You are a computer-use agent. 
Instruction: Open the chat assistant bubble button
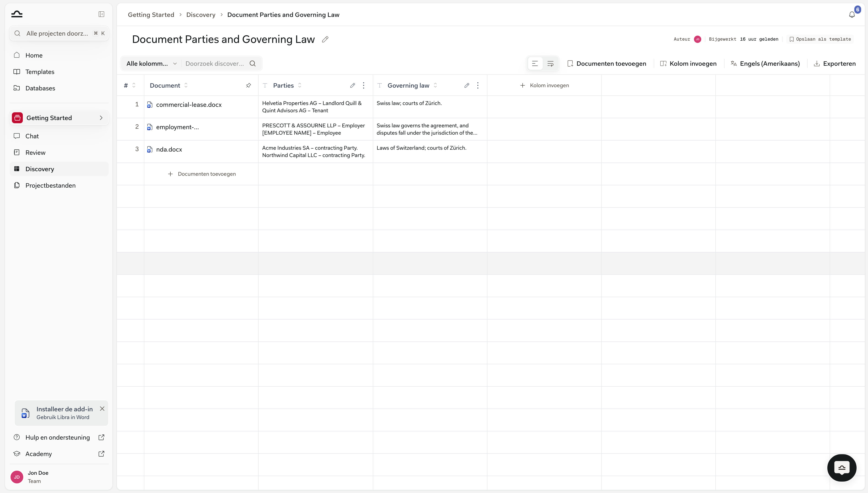(x=842, y=468)
